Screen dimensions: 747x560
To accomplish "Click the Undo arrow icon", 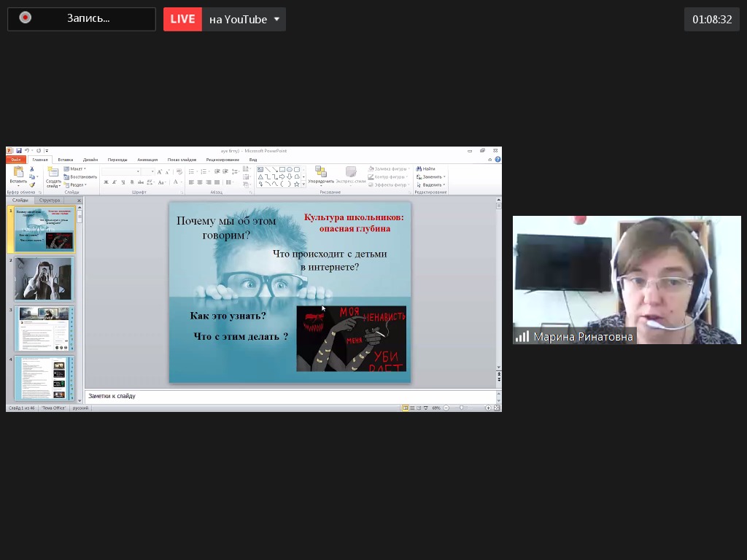I will [x=27, y=151].
